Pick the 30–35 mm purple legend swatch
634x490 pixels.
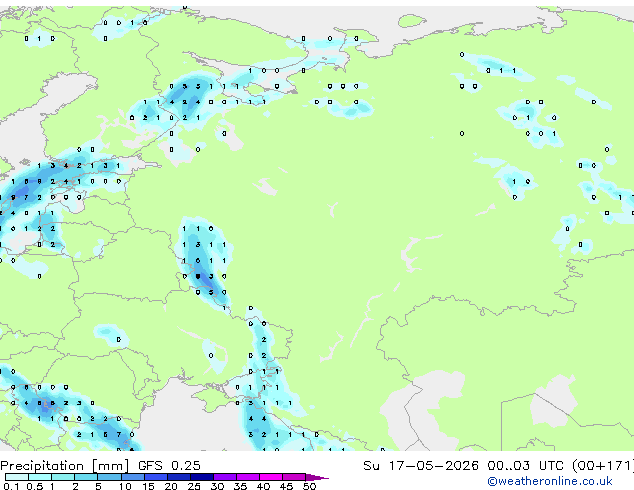tap(225, 477)
